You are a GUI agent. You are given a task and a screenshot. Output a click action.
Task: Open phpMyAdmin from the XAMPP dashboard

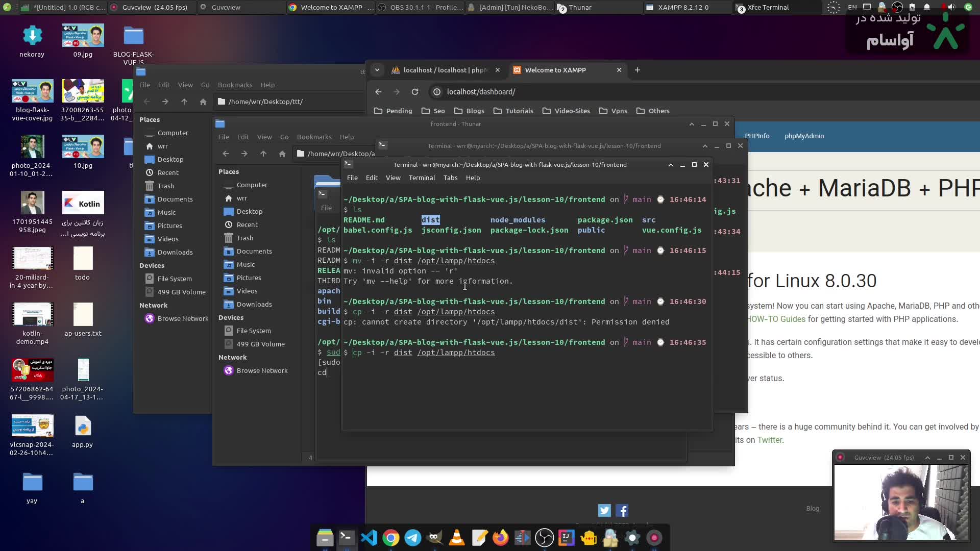(804, 136)
